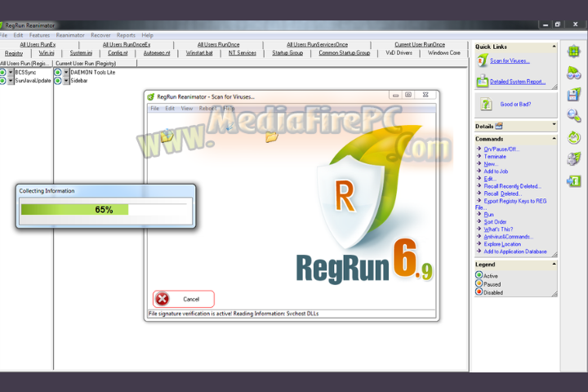Click the blue folder icon in scan window
The height and width of the screenshot is (392, 588).
pyautogui.click(x=167, y=136)
